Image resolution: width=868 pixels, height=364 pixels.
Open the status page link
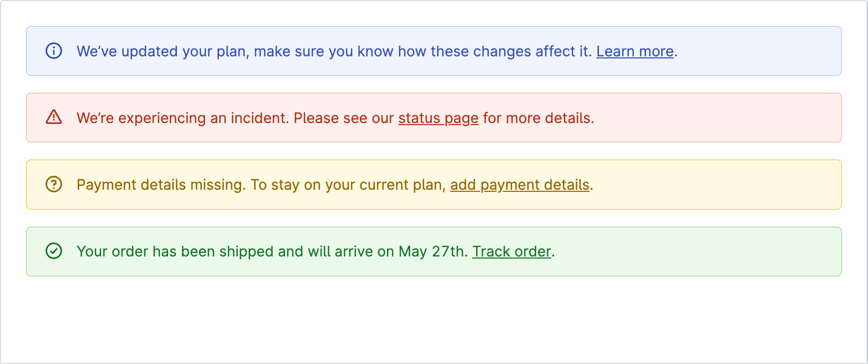coord(438,118)
